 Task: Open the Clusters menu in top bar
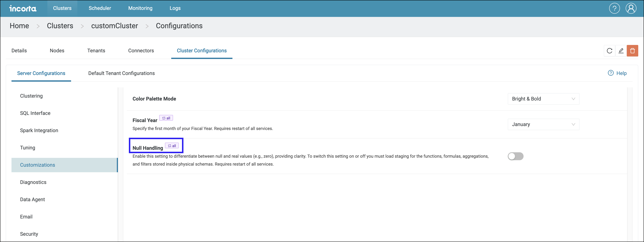[x=62, y=8]
